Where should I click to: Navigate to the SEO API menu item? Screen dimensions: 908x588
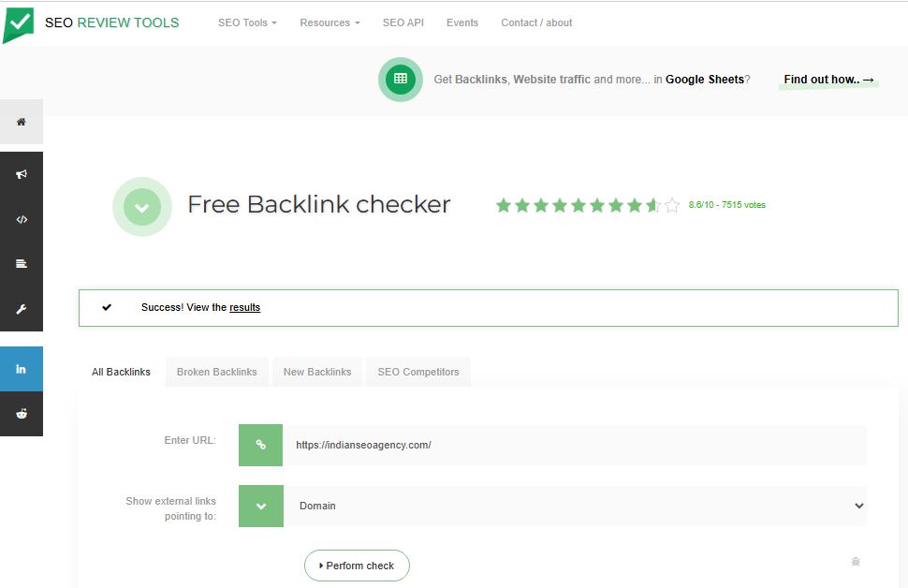click(x=403, y=22)
